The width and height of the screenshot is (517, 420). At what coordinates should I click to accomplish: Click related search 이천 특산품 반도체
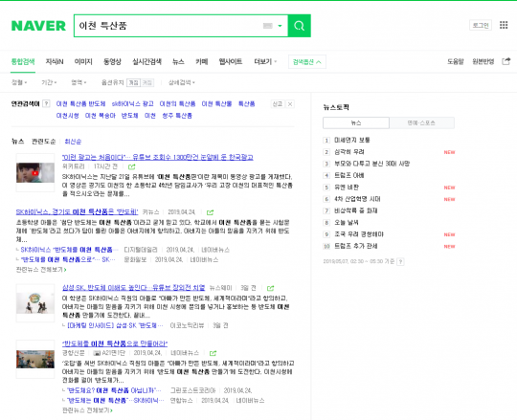coord(80,104)
